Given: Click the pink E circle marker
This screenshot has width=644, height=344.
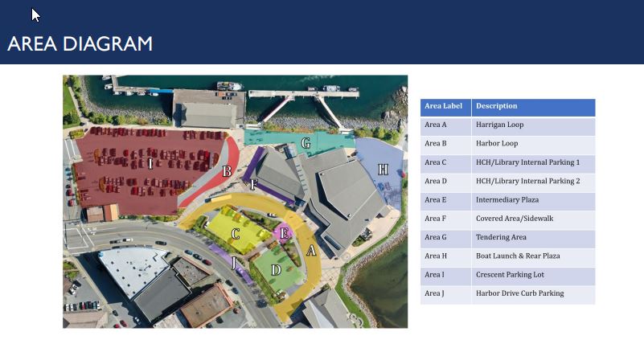Looking at the screenshot, I should [283, 233].
